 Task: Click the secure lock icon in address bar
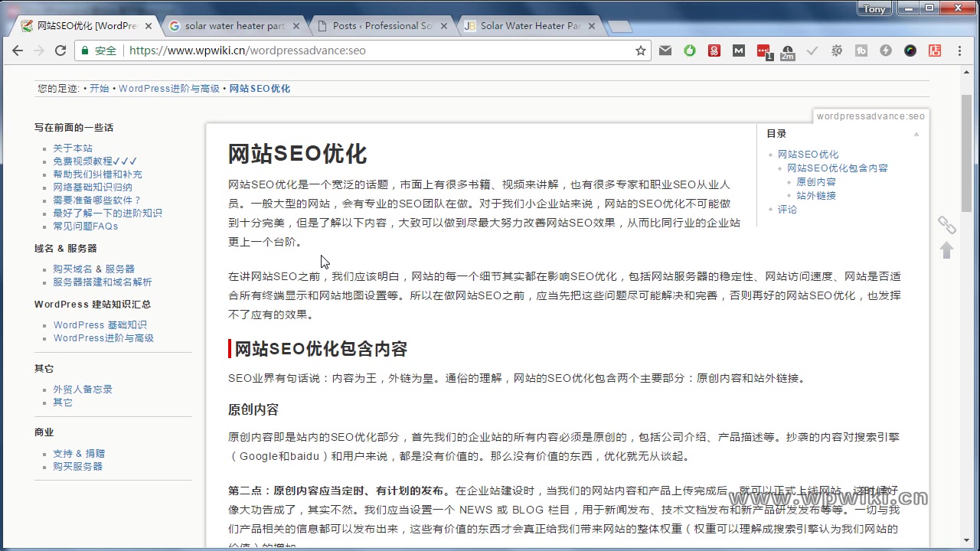point(86,51)
